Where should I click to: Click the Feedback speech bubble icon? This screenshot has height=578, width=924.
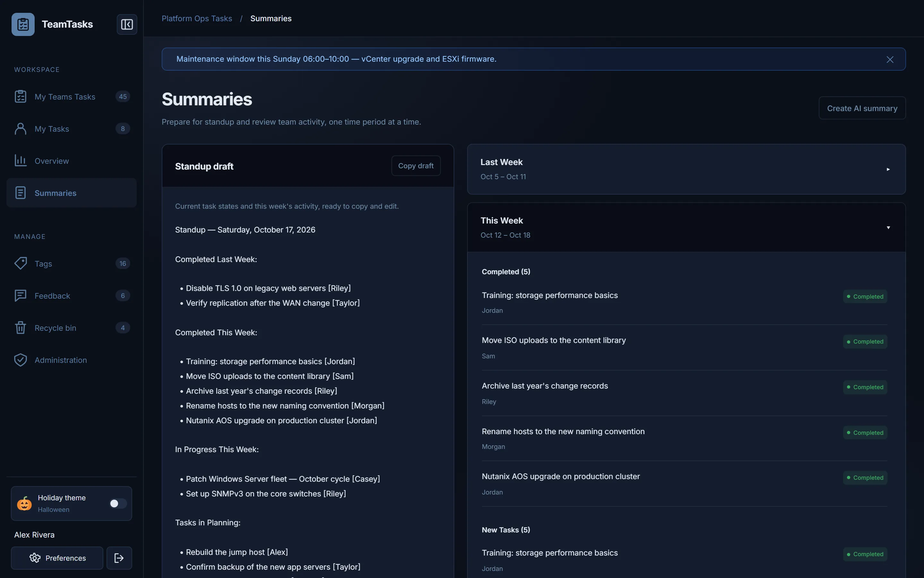point(21,295)
